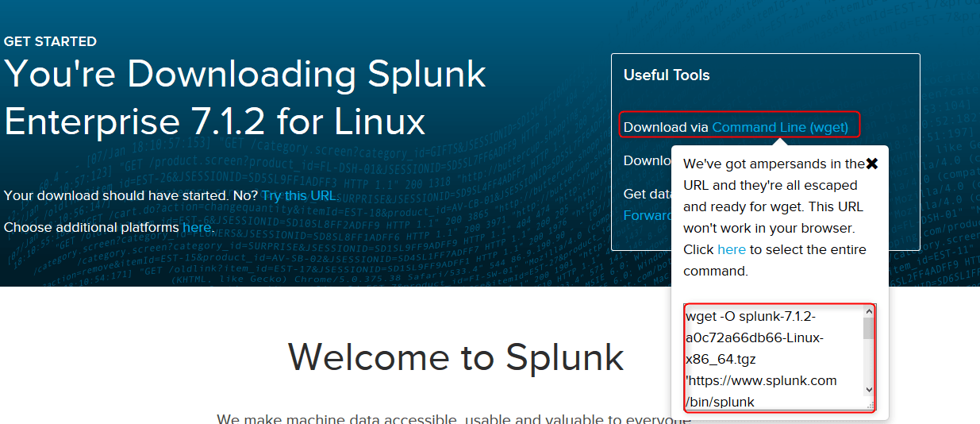Click the 'GET STARTED' label
Viewport: 980px width, 424px height.
click(x=50, y=41)
